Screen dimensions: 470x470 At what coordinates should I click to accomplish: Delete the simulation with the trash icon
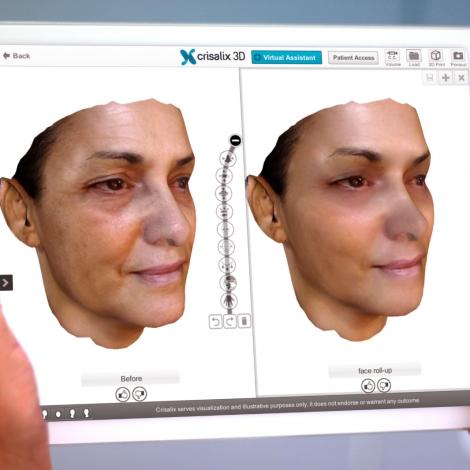(x=244, y=321)
